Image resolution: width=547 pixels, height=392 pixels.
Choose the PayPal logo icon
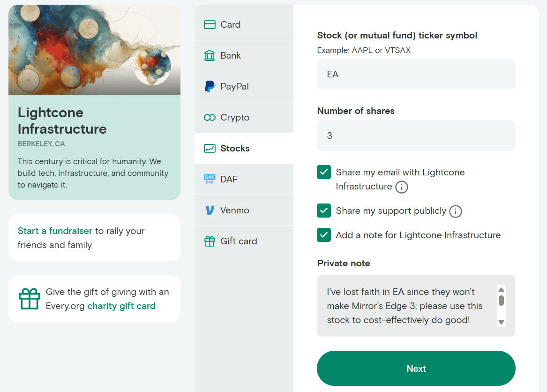coord(210,86)
